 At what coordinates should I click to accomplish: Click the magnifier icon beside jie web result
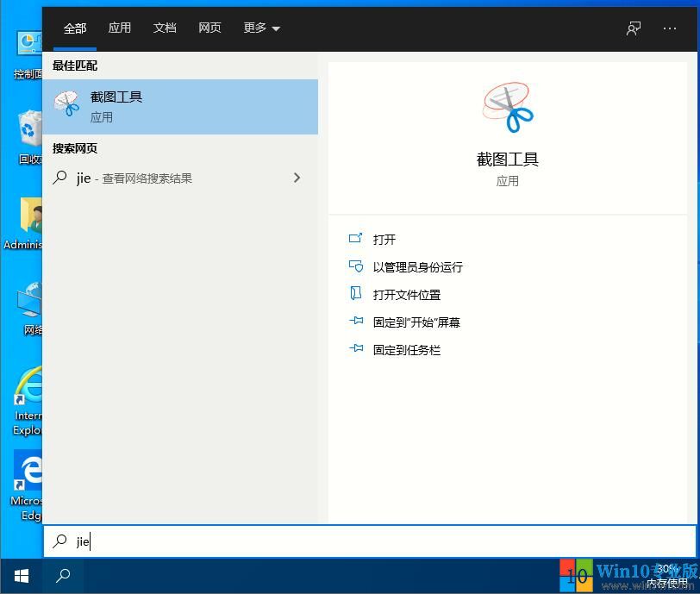pos(59,178)
